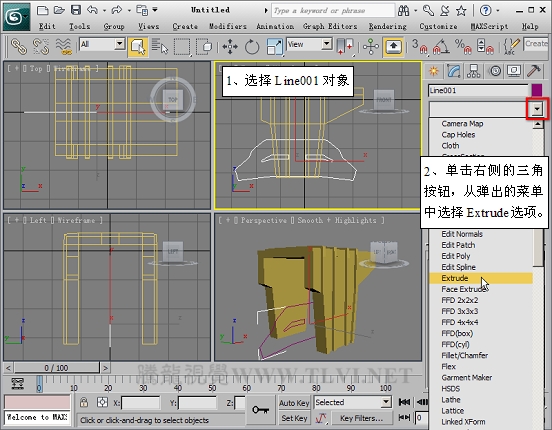Activate the Select and Move tool
This screenshot has width=552, height=430.
pyautogui.click(x=230, y=46)
